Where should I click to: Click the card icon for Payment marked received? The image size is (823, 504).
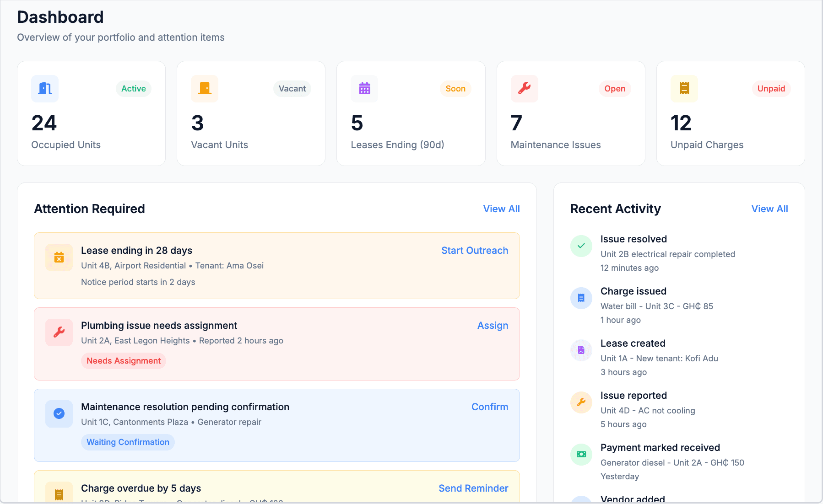coord(581,454)
